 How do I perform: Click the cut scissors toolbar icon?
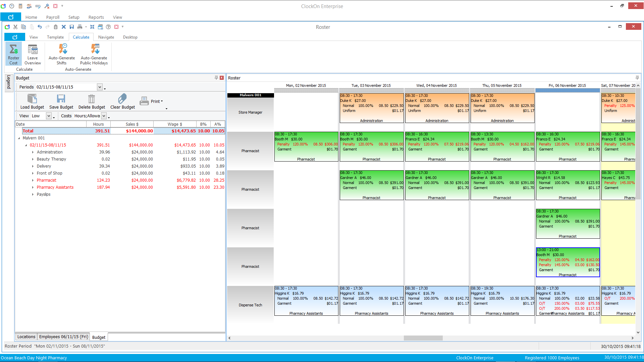point(15,27)
